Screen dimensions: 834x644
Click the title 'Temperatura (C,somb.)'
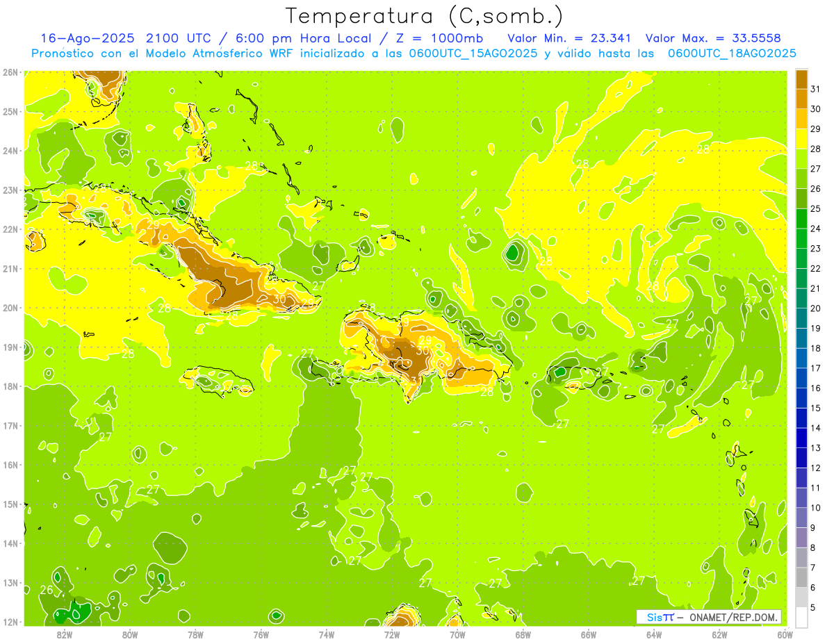tap(425, 16)
